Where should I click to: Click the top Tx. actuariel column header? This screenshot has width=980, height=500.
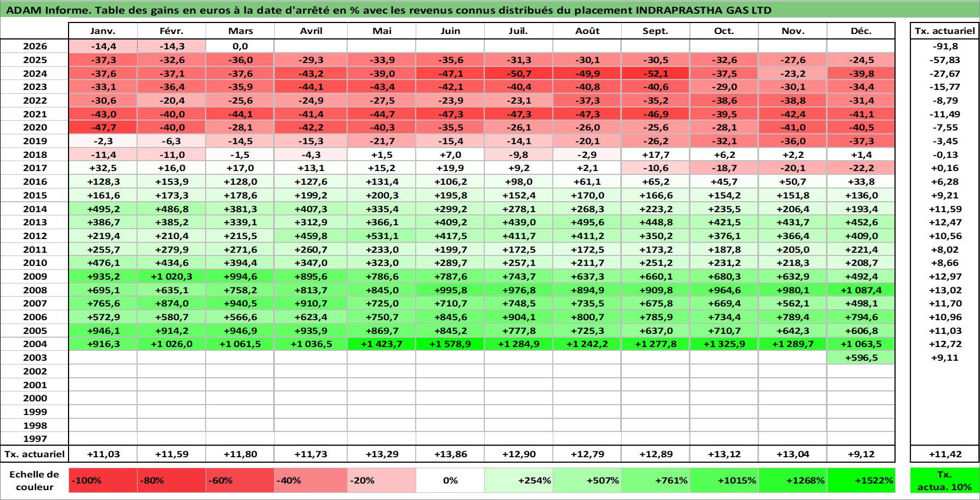point(945,31)
